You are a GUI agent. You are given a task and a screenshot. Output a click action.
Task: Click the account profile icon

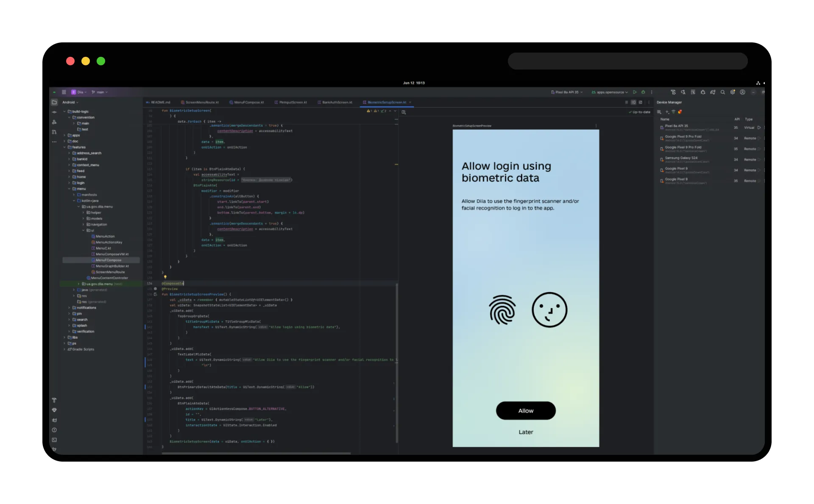742,92
